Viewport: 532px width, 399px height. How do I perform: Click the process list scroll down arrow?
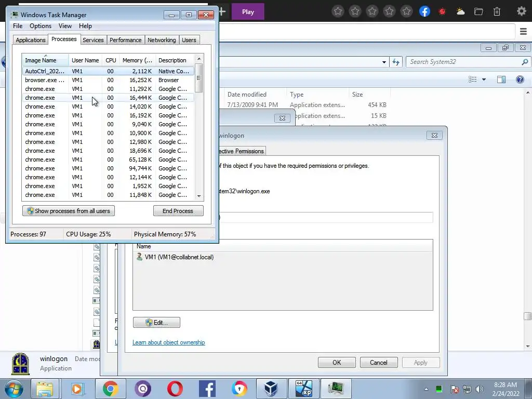pos(199,196)
